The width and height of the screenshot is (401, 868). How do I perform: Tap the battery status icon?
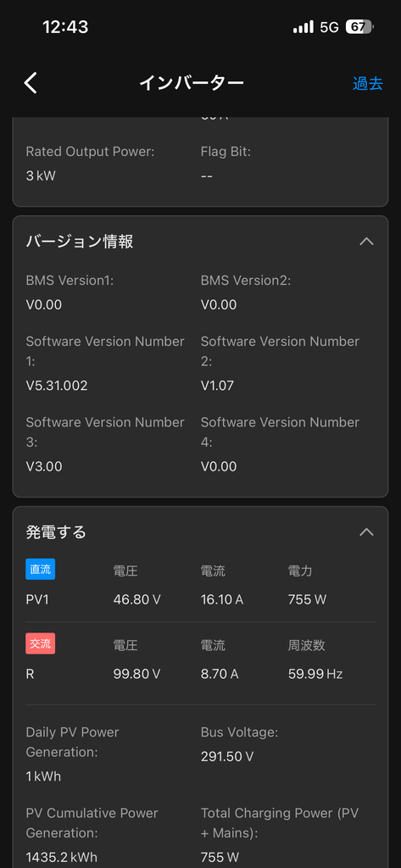(359, 26)
